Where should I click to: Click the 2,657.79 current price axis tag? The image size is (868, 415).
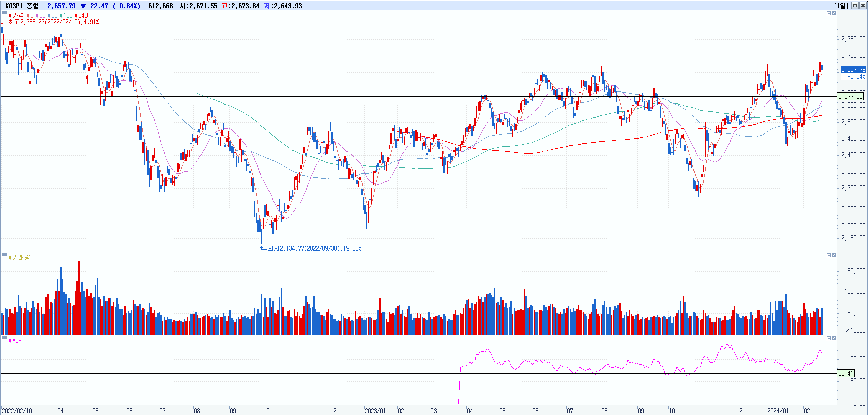coord(853,69)
